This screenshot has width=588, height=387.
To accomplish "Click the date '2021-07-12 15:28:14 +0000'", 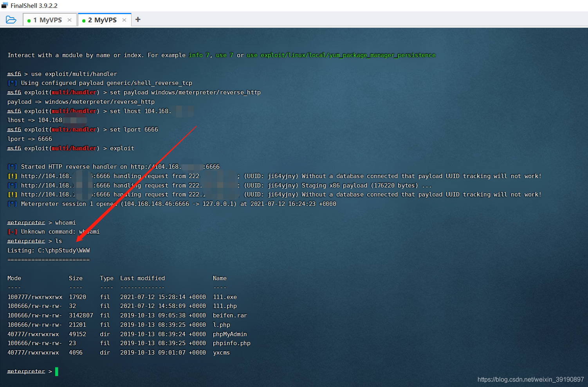I will 163,297.
